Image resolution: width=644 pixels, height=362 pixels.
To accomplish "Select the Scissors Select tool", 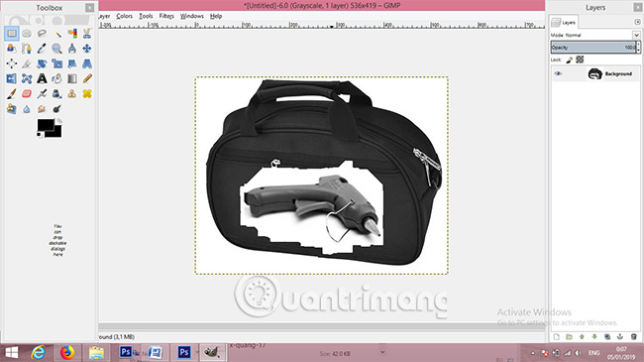I will (x=87, y=34).
